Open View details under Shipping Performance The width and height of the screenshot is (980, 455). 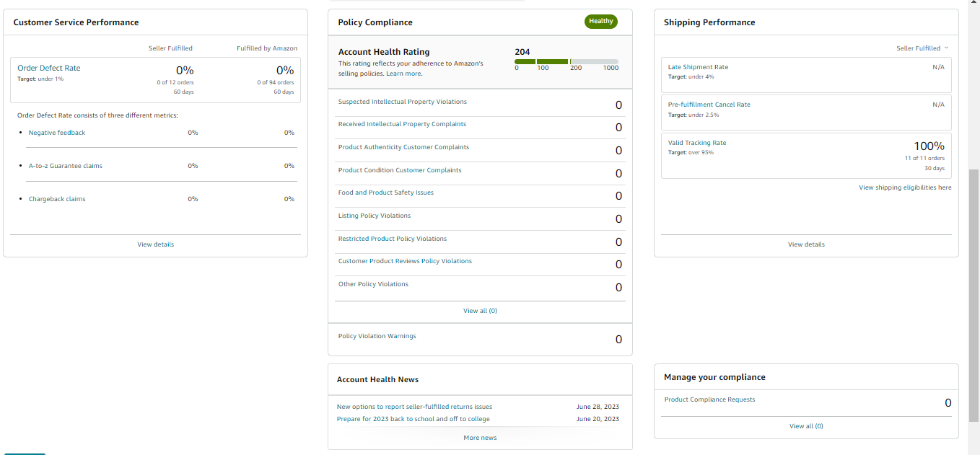click(x=806, y=244)
